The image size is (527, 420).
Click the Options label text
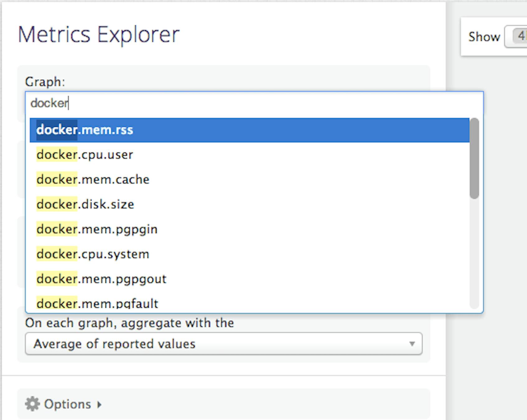coord(68,404)
